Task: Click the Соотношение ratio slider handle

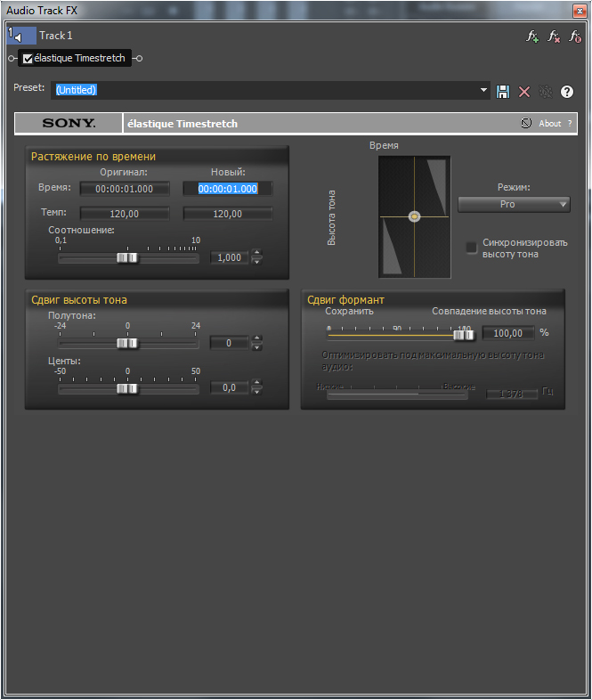Action: 127,258
